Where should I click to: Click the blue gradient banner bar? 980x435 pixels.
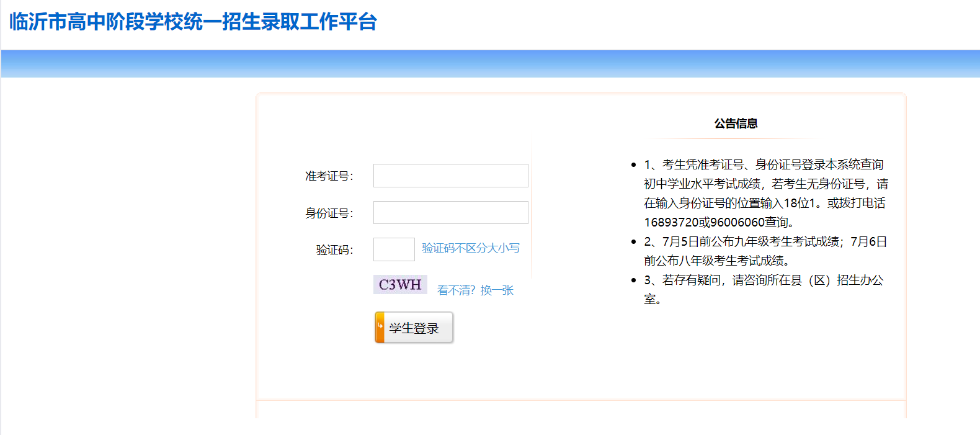point(490,64)
